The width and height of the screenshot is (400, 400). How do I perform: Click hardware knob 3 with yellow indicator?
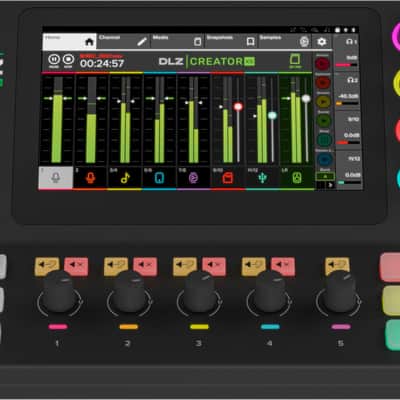(x=199, y=292)
